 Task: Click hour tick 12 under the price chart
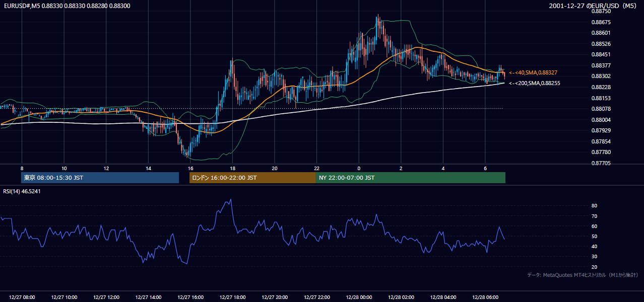point(106,168)
